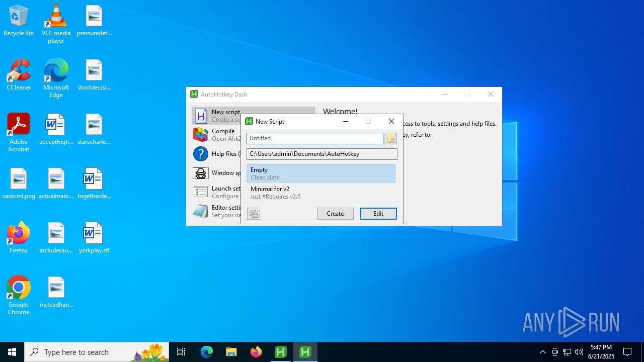Select the shortdecisi... desktop file
Image resolution: width=644 pixels, height=362 pixels.
[x=94, y=75]
